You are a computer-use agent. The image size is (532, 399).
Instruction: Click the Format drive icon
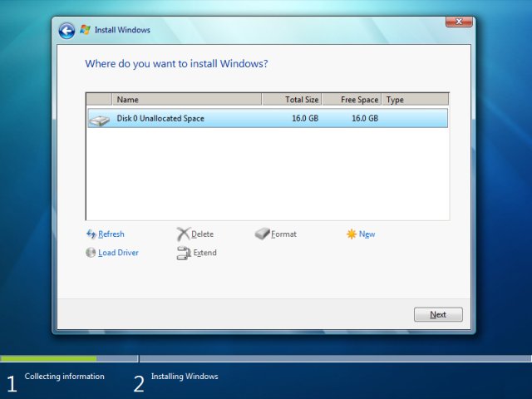[262, 234]
